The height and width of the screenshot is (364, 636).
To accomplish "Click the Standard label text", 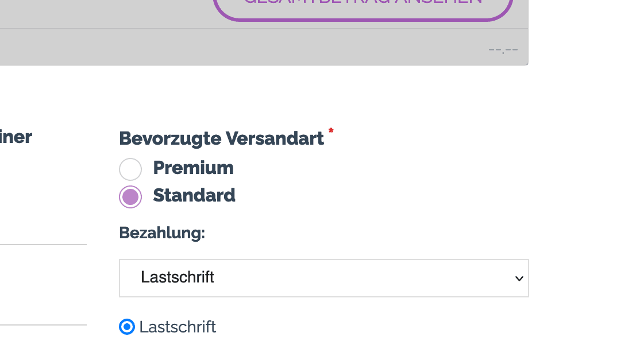I will [x=194, y=195].
